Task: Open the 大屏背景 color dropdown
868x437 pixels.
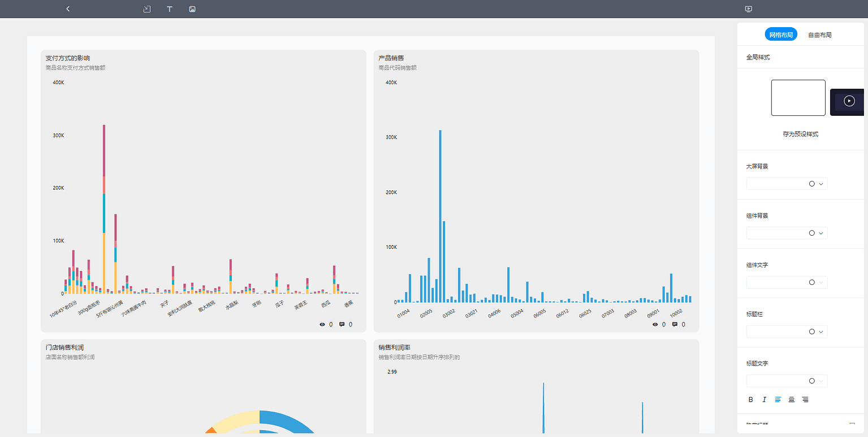Action: tap(821, 184)
